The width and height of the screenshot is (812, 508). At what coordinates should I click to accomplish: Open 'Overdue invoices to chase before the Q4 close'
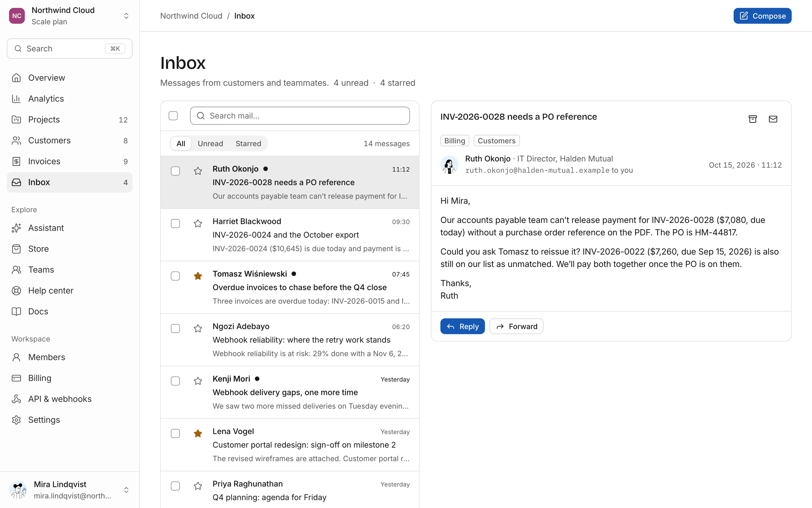290,287
